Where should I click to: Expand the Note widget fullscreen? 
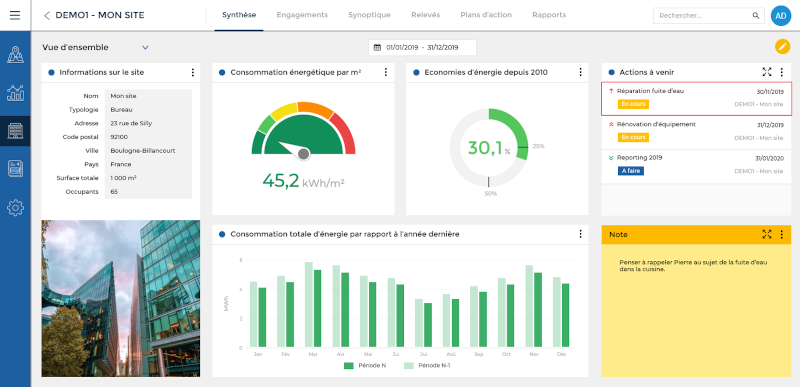(x=766, y=234)
